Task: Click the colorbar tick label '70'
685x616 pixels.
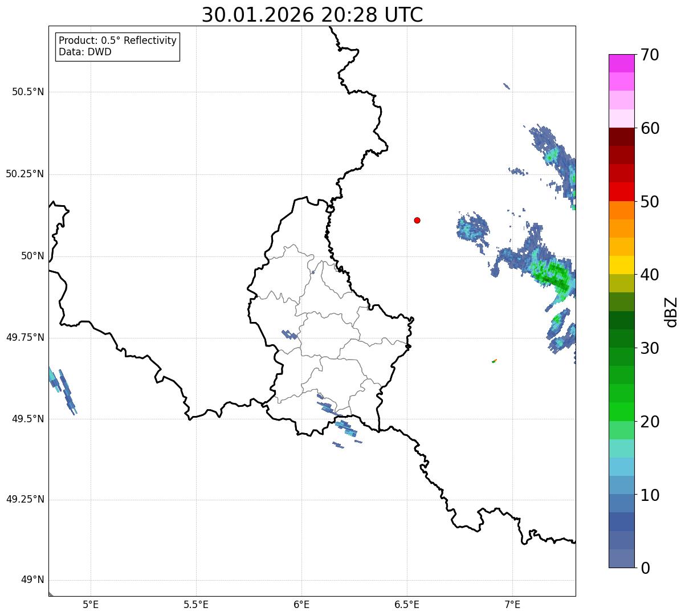Action: 649,55
